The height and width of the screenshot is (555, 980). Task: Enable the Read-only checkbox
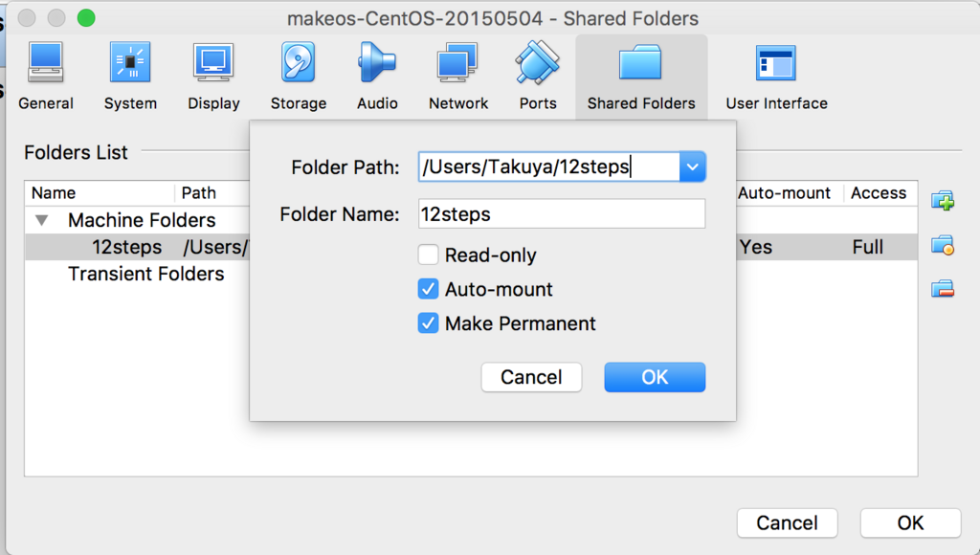pyautogui.click(x=428, y=255)
